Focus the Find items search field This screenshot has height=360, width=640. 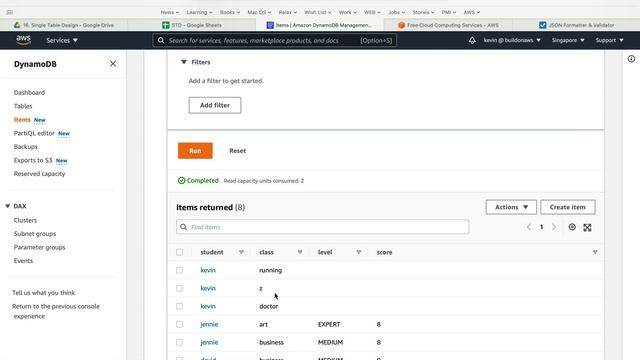coord(322,227)
